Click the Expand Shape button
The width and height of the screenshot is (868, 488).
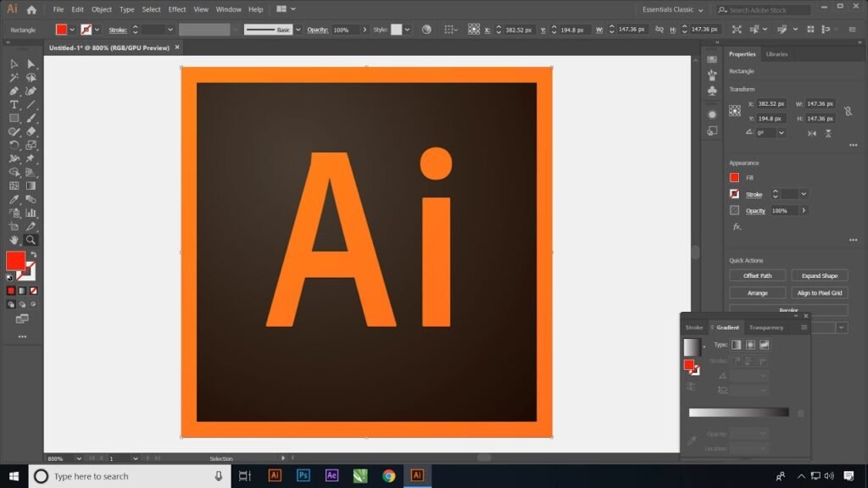pos(820,275)
